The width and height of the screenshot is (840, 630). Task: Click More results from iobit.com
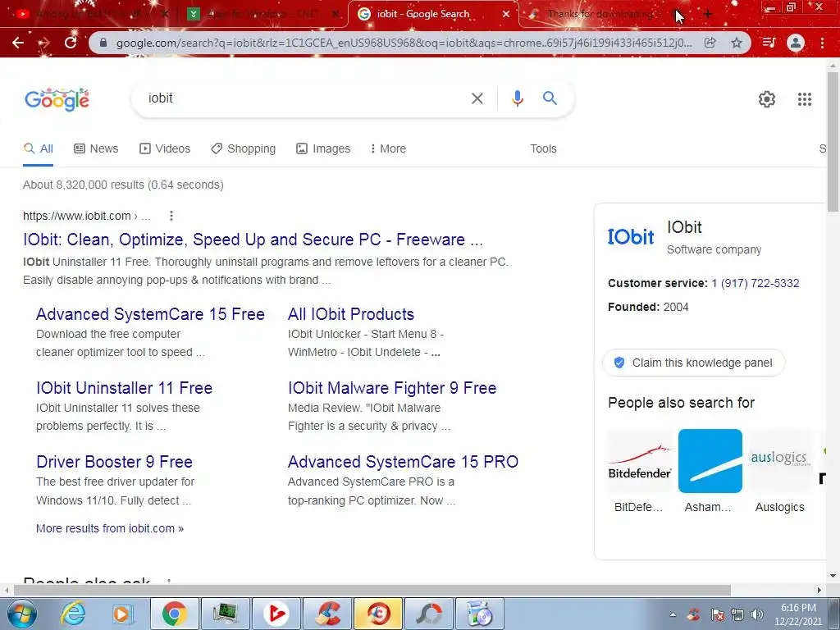click(x=110, y=528)
